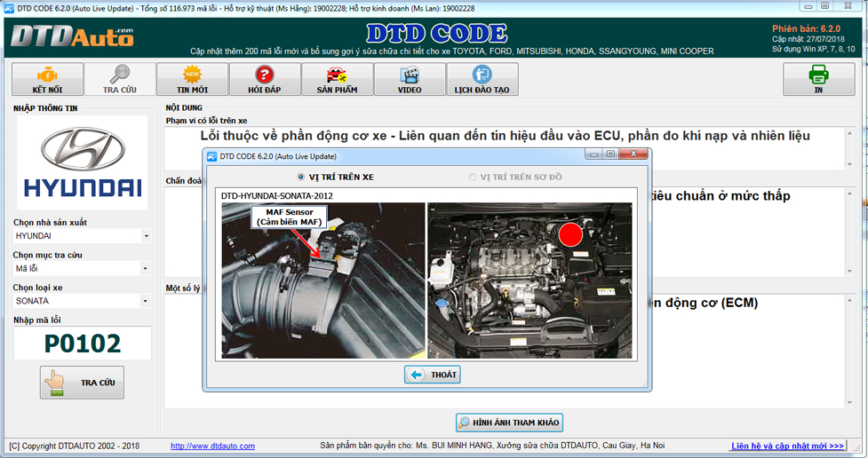Image resolution: width=868 pixels, height=458 pixels.
Task: Select VỊ TRÍ TRÊN SƠ ĐỒ radio option
Action: [514, 177]
